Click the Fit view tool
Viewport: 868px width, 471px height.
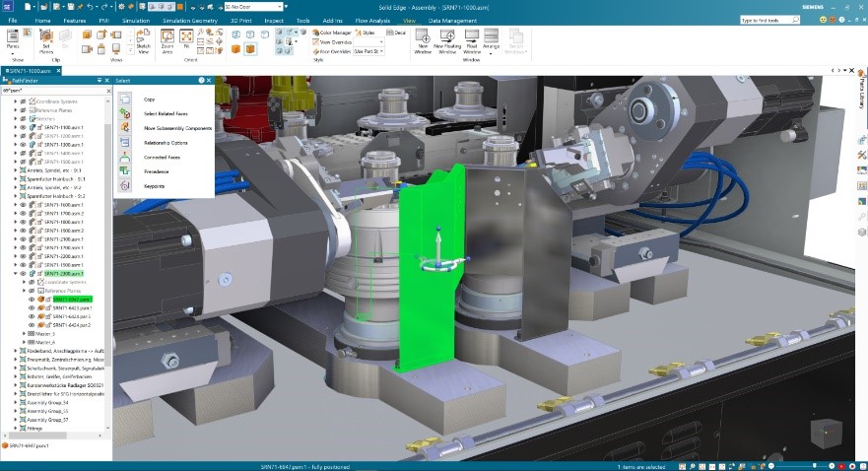(x=186, y=41)
